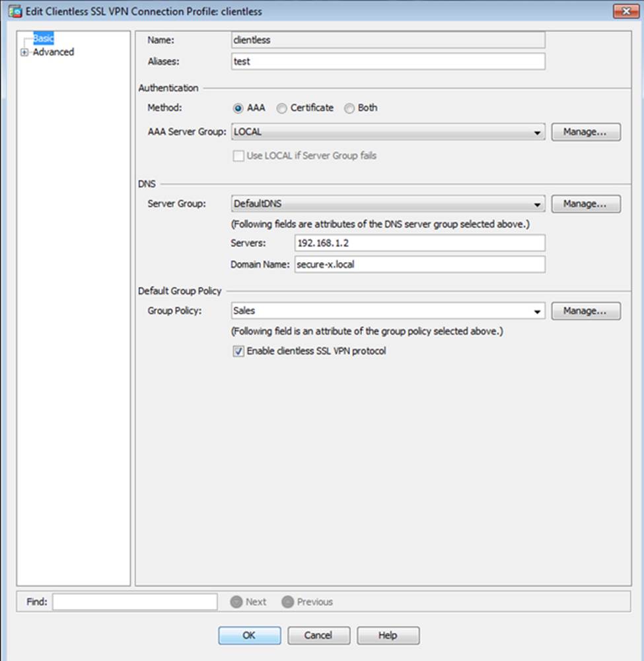This screenshot has width=644, height=661.
Task: Select Both as authentication method
Action: click(349, 108)
